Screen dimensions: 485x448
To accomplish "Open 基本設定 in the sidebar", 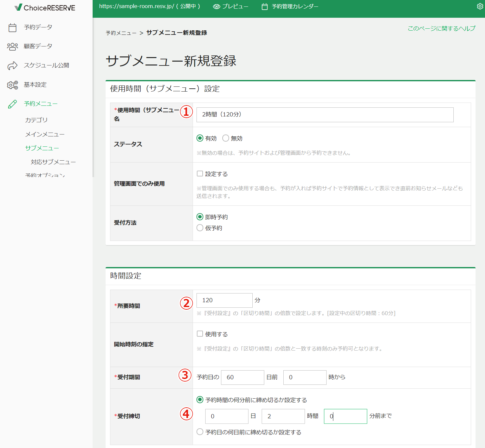I will (35, 85).
